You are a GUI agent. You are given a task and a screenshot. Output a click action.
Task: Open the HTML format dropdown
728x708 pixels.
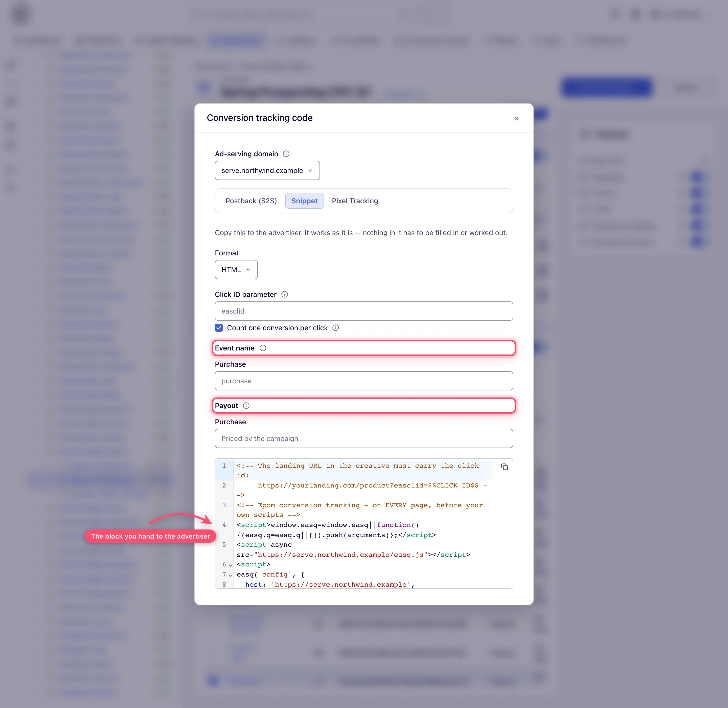pyautogui.click(x=236, y=270)
